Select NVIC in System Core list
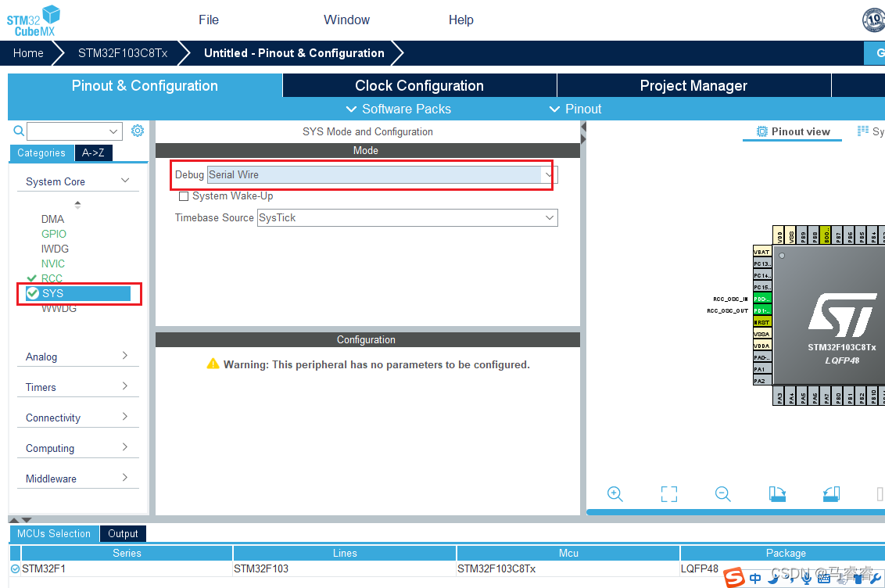885x588 pixels. pos(53,264)
